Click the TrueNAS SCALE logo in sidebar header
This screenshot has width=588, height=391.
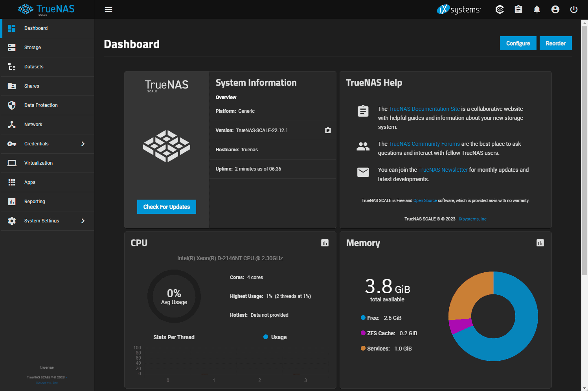tap(46, 9)
